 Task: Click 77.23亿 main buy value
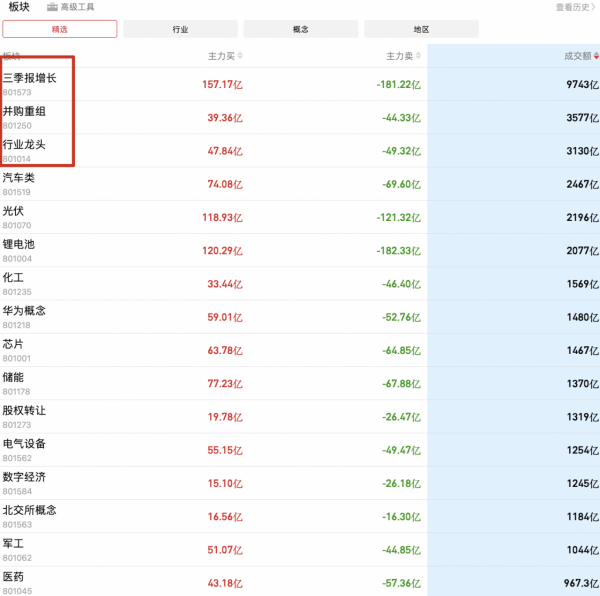pyautogui.click(x=225, y=384)
